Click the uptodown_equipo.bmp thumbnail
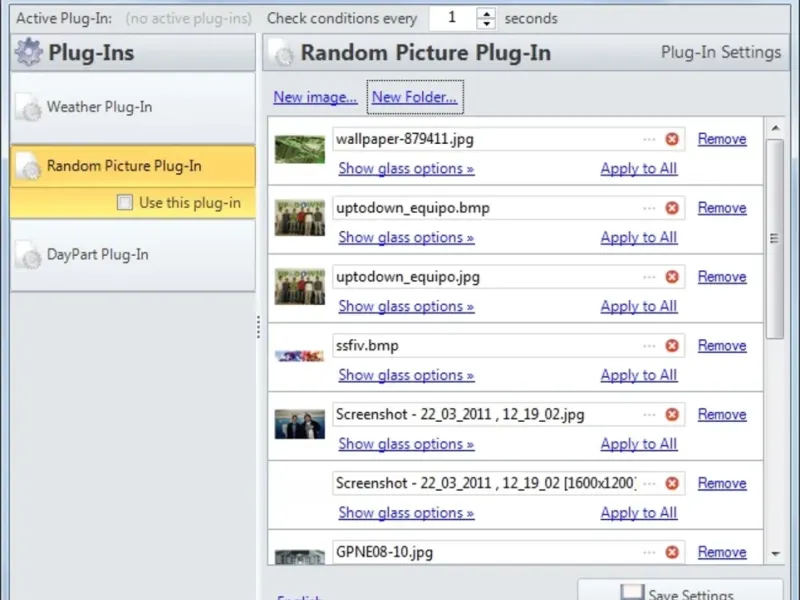 pyautogui.click(x=299, y=218)
